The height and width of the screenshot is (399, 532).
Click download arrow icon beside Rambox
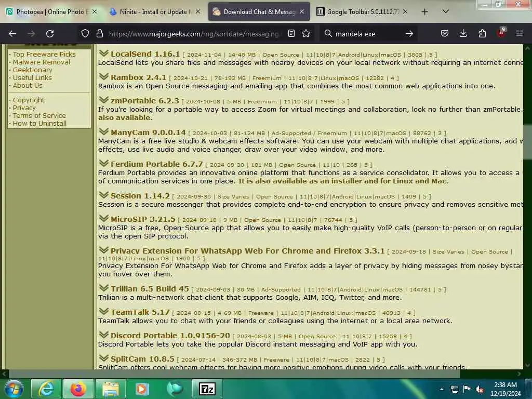(104, 77)
